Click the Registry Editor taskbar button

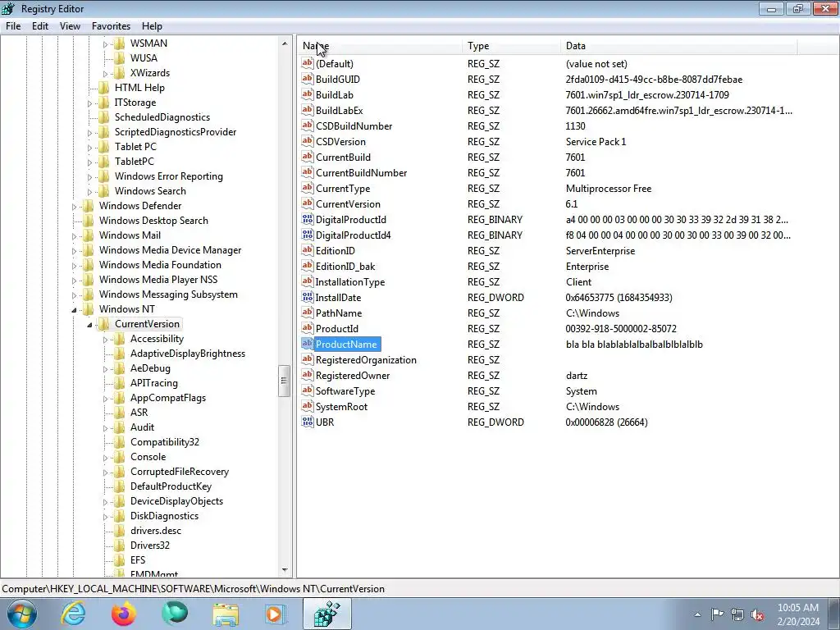point(326,614)
